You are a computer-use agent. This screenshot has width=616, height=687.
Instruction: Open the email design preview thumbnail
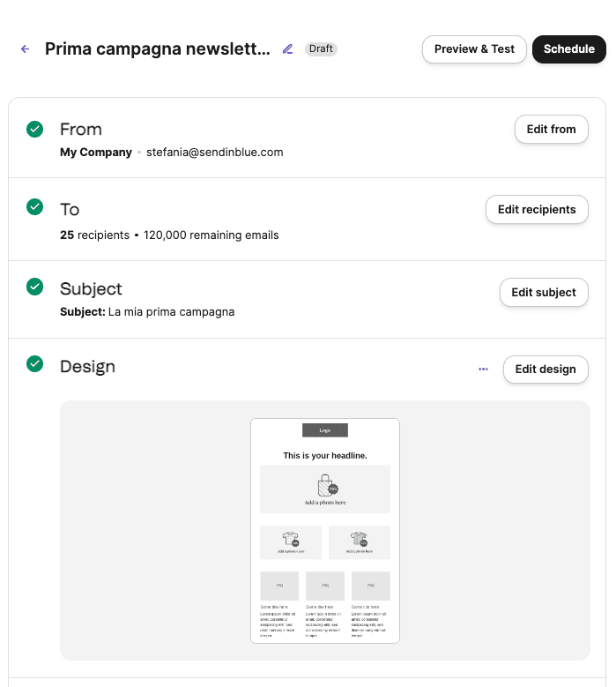(325, 531)
